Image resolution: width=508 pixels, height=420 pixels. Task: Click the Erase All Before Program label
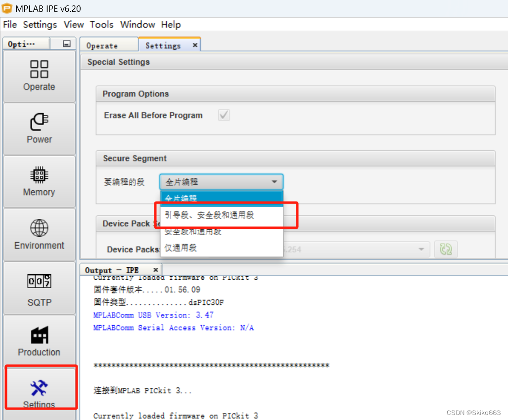(x=153, y=115)
